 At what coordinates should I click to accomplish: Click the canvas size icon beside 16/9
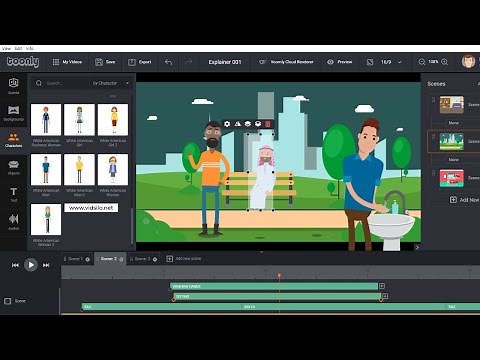[x=370, y=62]
